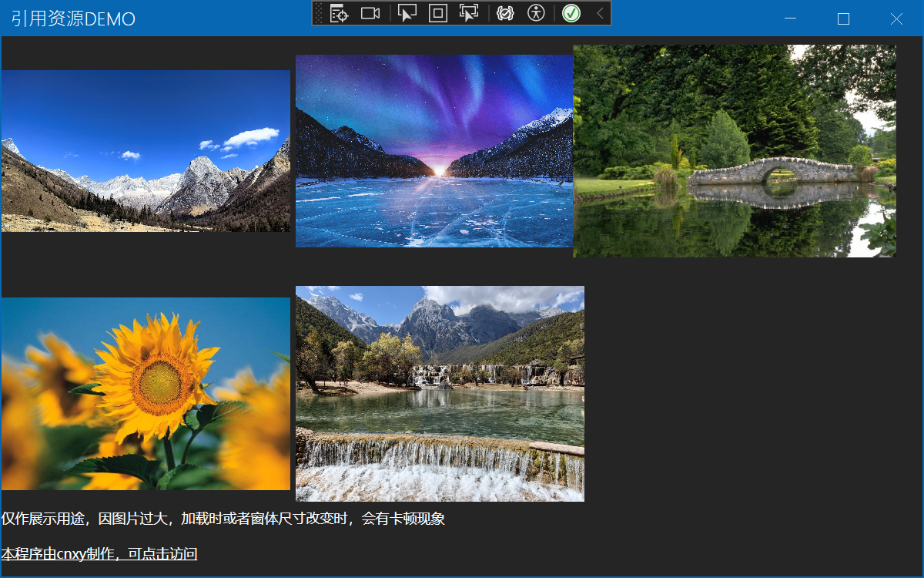The width and height of the screenshot is (924, 578).
Task: Click the stone bridge garden photo
Action: [x=734, y=151]
